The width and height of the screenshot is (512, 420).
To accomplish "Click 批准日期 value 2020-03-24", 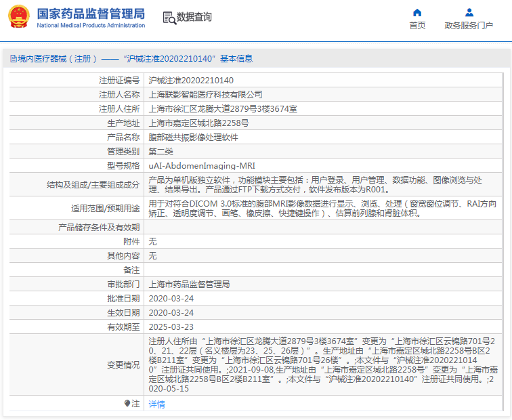I will (x=171, y=299).
